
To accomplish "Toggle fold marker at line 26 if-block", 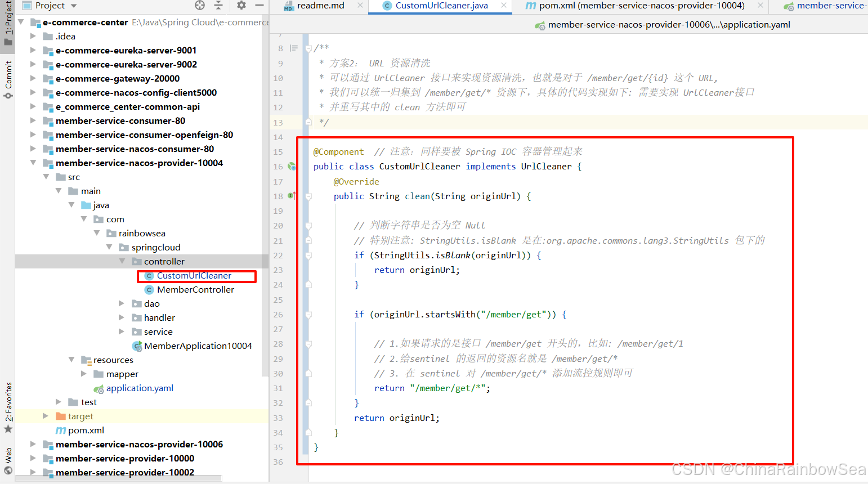I will (308, 315).
